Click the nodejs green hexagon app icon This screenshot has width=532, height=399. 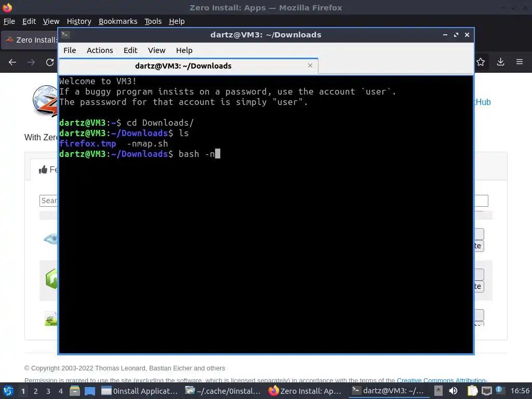pos(51,278)
